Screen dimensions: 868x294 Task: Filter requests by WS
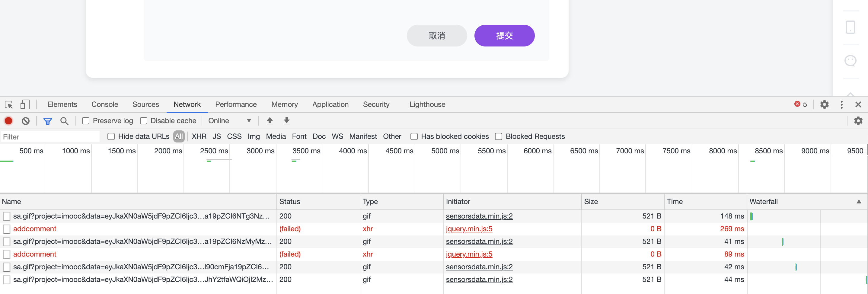tap(337, 136)
